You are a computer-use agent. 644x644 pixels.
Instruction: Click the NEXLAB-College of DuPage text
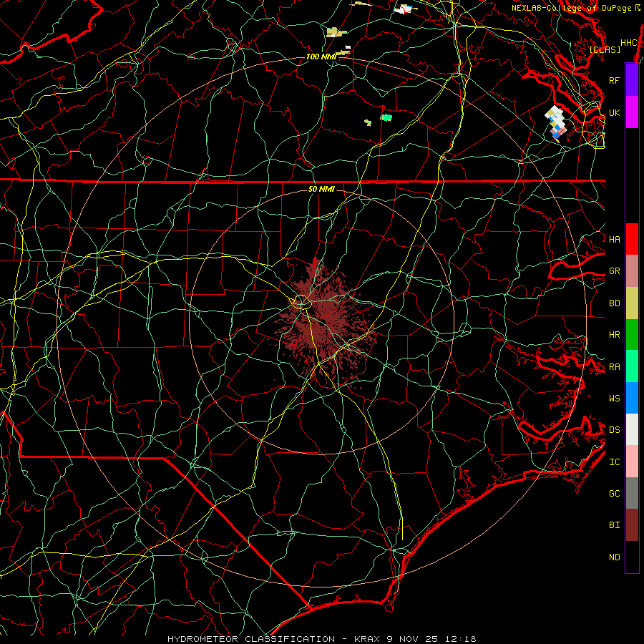coord(571,8)
